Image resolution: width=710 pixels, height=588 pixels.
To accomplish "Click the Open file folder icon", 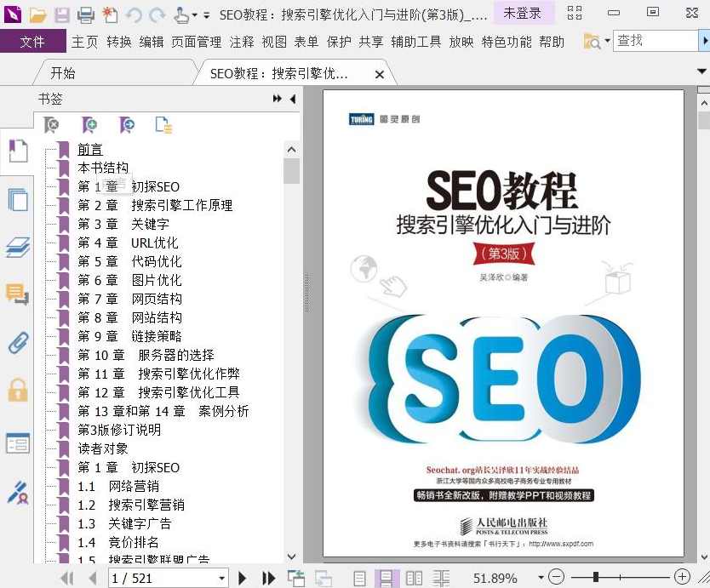I will point(36,14).
